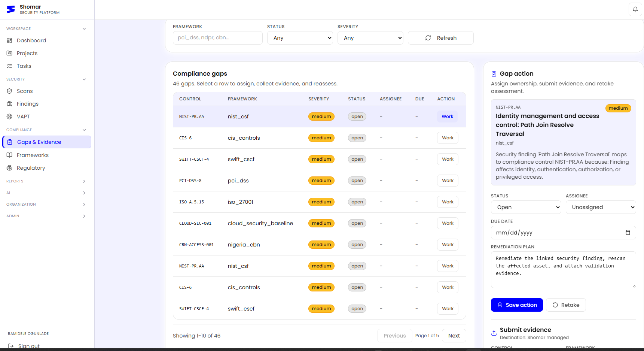This screenshot has height=351, width=644.
Task: Click Work for CBN-ACCESS-001 row
Action: pyautogui.click(x=448, y=245)
